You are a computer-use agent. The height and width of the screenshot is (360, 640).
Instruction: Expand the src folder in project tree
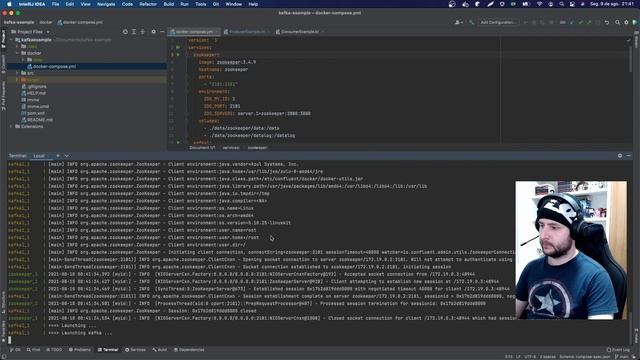point(17,73)
